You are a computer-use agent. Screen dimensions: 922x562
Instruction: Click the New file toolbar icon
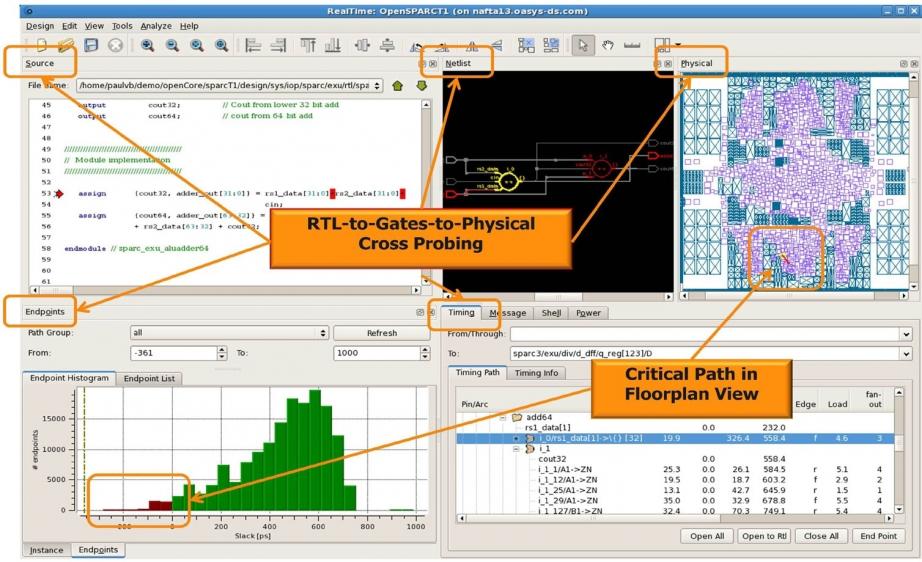click(41, 45)
